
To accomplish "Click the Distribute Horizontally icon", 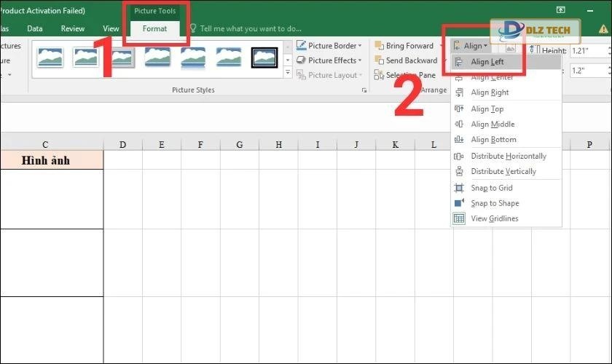I will click(x=459, y=157).
